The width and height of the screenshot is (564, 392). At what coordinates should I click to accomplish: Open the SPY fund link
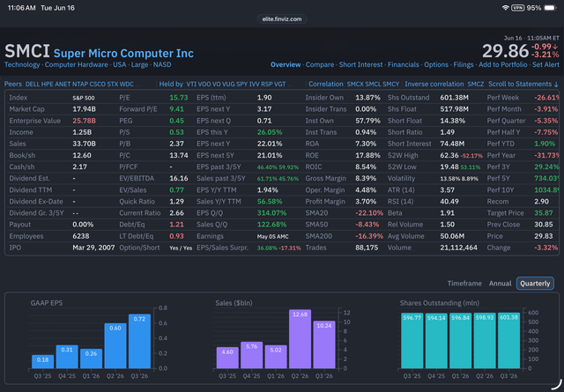241,85
